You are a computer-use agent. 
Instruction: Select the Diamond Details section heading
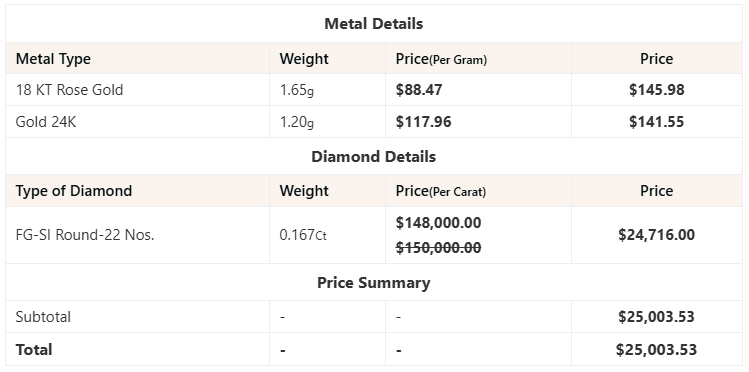(x=374, y=157)
